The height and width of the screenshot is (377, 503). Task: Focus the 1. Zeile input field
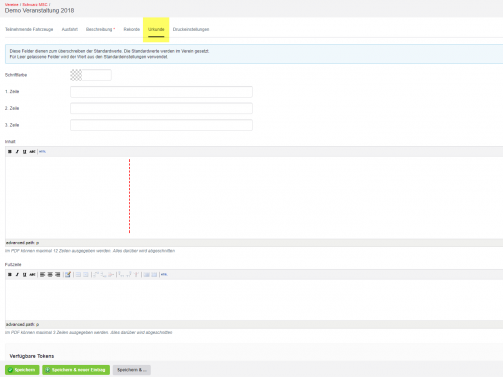click(x=161, y=92)
